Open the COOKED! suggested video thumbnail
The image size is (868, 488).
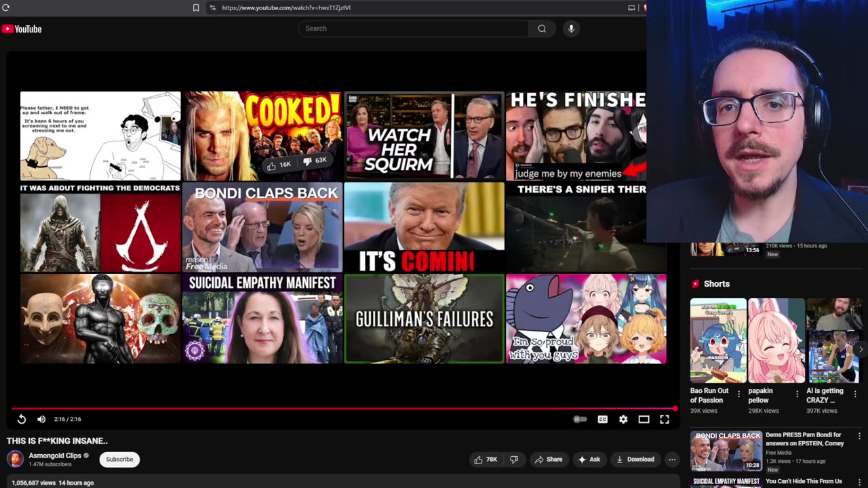point(262,136)
